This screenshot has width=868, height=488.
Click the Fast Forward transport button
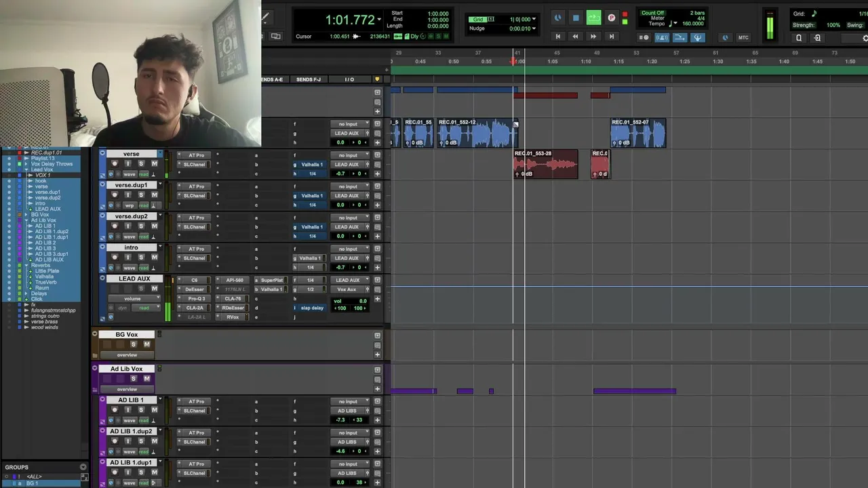(x=593, y=37)
